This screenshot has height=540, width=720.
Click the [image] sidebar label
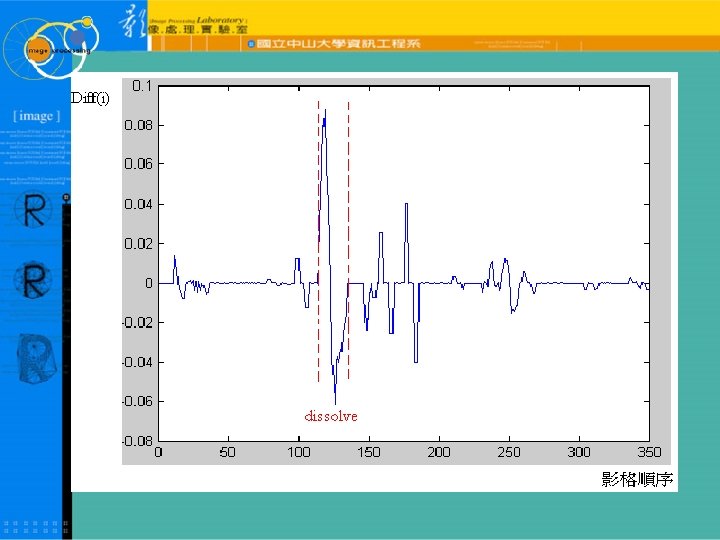[36, 116]
